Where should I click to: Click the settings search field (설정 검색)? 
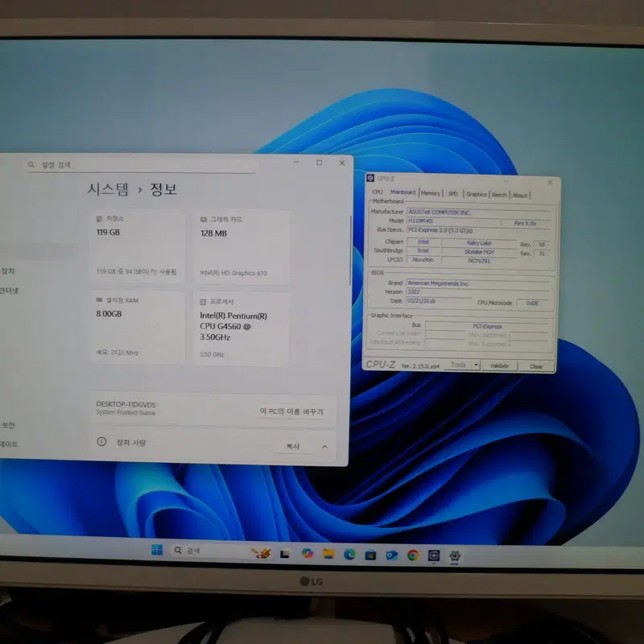click(x=142, y=165)
